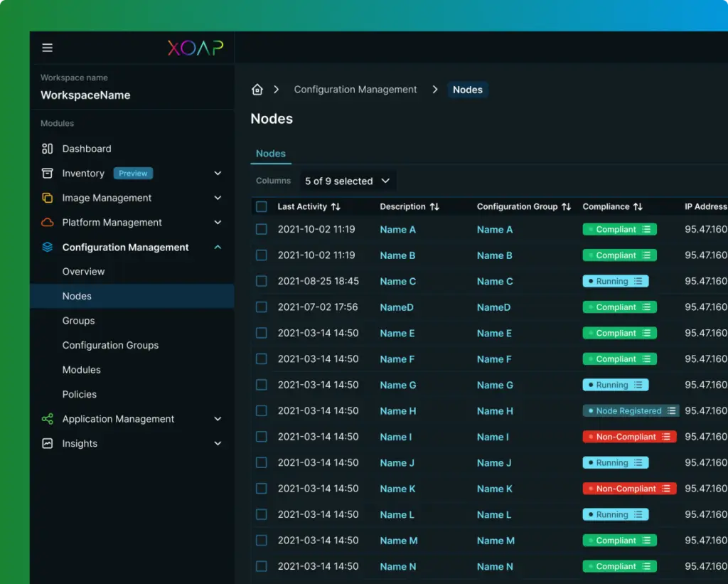
Task: Check the checkbox for the Name A row
Action: point(261,229)
